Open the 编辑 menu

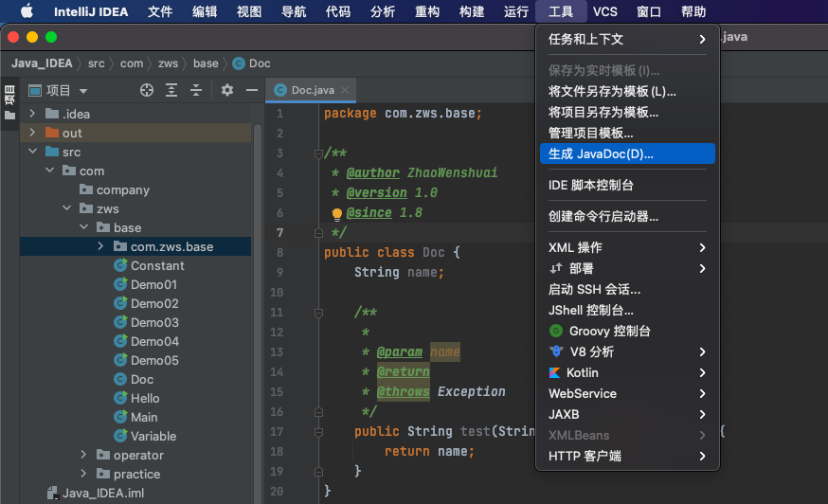point(205,11)
